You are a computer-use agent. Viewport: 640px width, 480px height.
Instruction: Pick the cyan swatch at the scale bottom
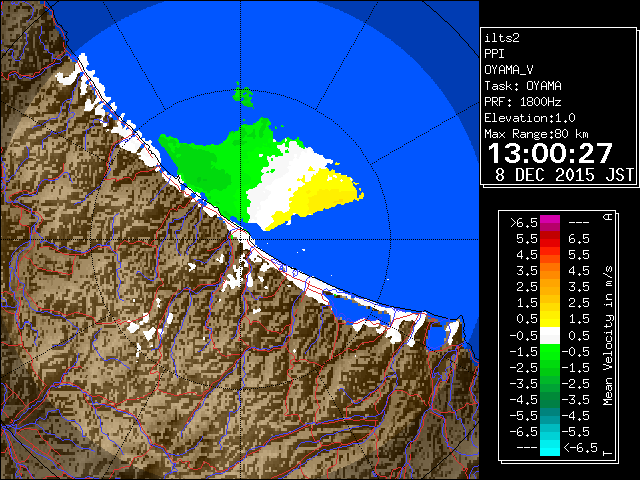point(550,447)
